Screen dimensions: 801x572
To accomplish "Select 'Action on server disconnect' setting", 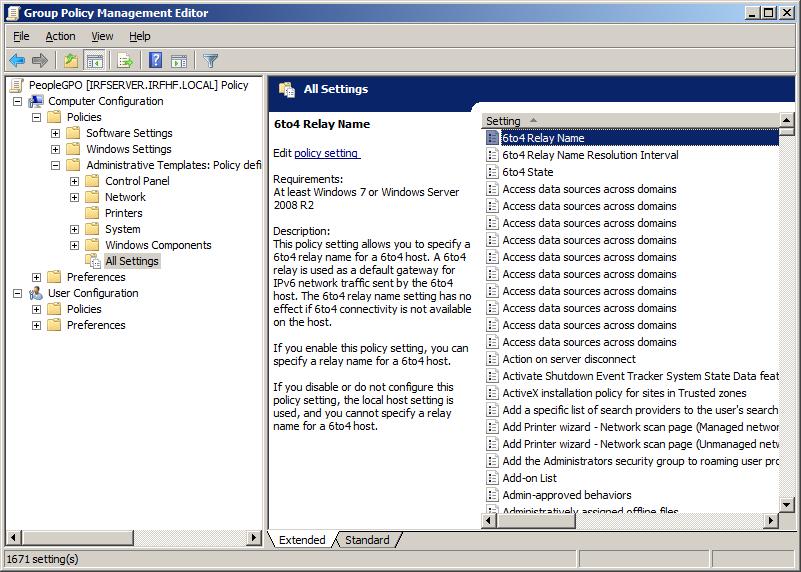I will 569,359.
